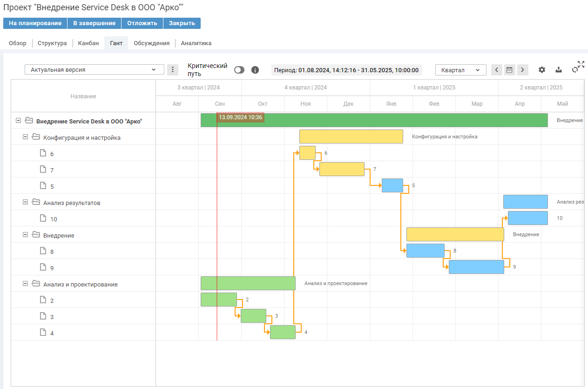Collapse the Конфигурация и настройка group
The image size is (588, 389).
click(26, 137)
